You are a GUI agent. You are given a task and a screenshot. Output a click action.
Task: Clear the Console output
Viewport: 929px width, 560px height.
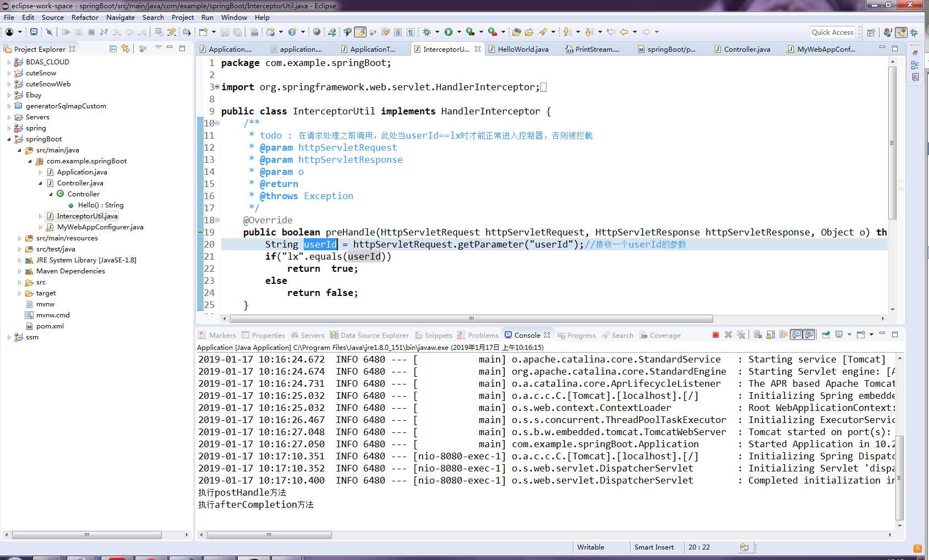click(x=758, y=334)
